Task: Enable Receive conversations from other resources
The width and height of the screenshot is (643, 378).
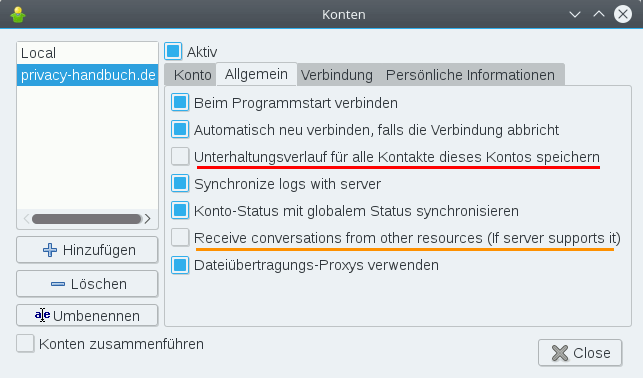Action: (180, 238)
